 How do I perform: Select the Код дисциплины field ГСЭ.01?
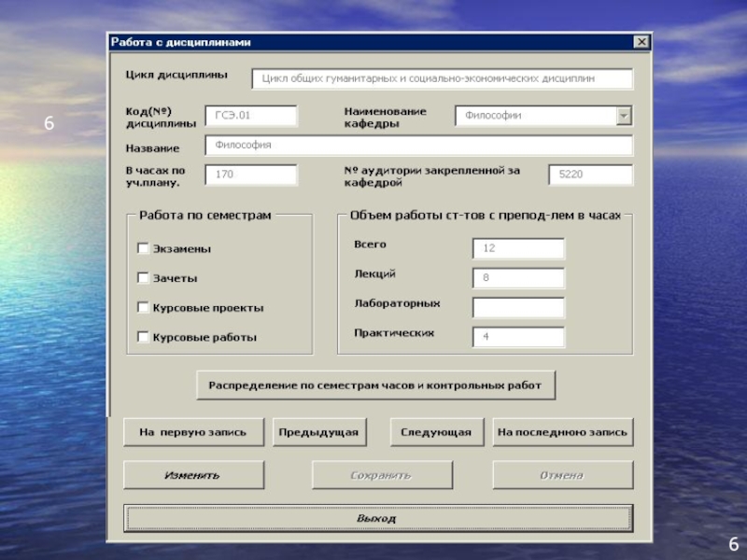251,116
